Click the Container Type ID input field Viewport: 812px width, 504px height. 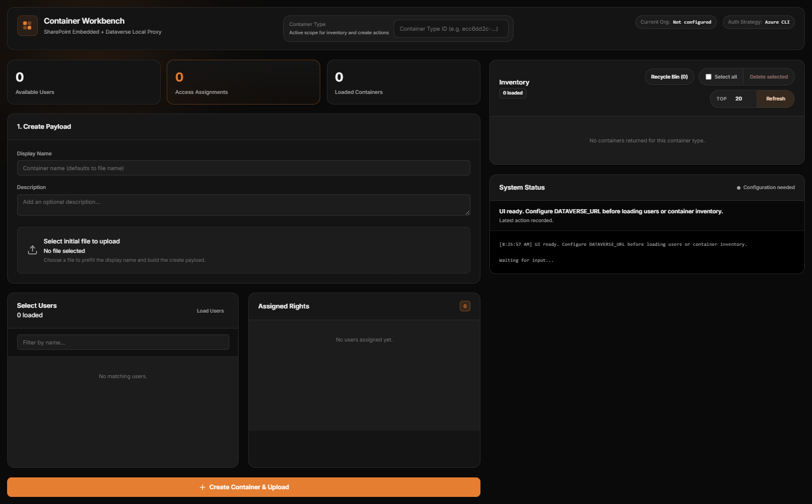pyautogui.click(x=450, y=29)
